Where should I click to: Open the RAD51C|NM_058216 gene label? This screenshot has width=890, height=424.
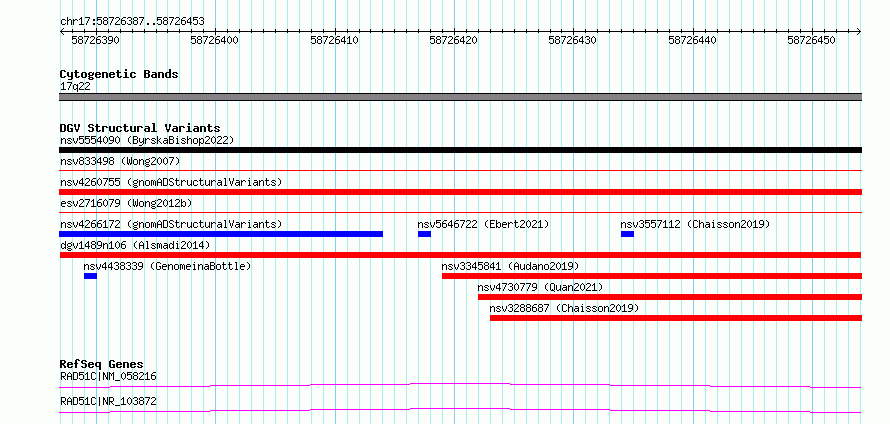click(108, 376)
